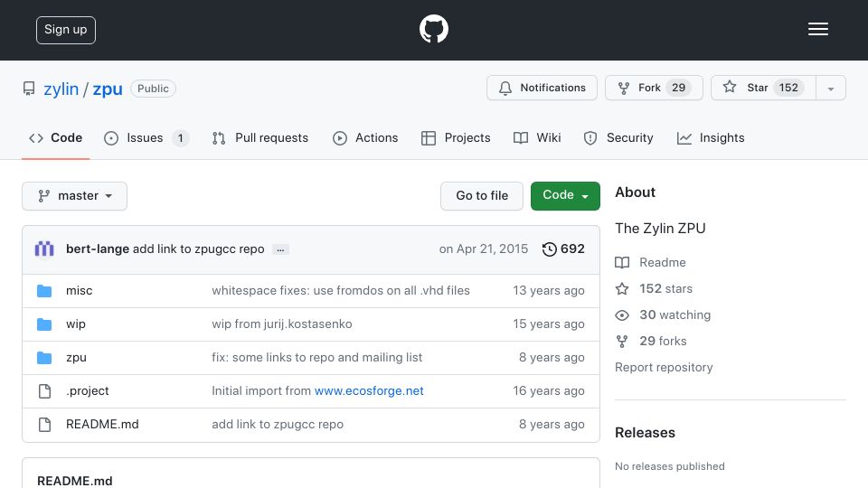Click the wip folder icon
868x488 pixels.
coord(44,324)
